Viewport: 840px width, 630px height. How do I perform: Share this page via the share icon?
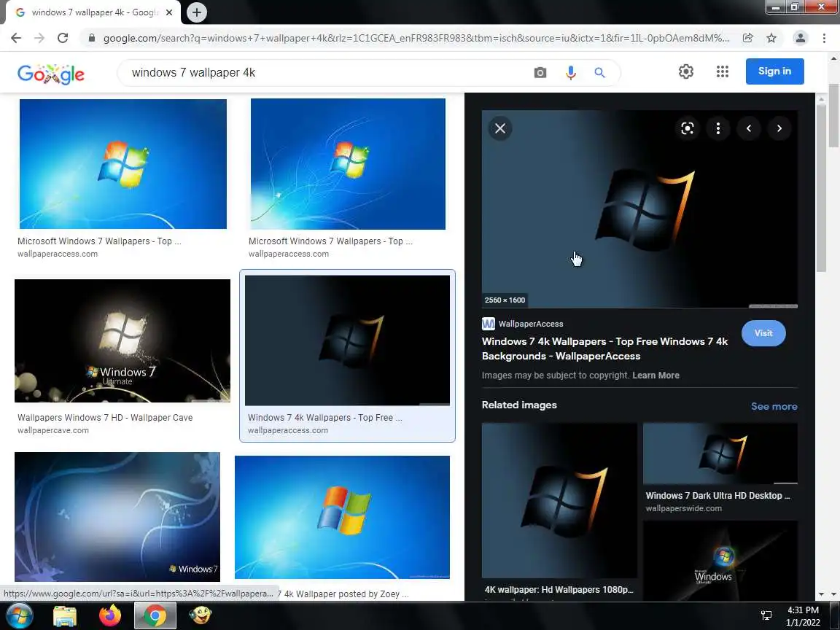(x=748, y=38)
